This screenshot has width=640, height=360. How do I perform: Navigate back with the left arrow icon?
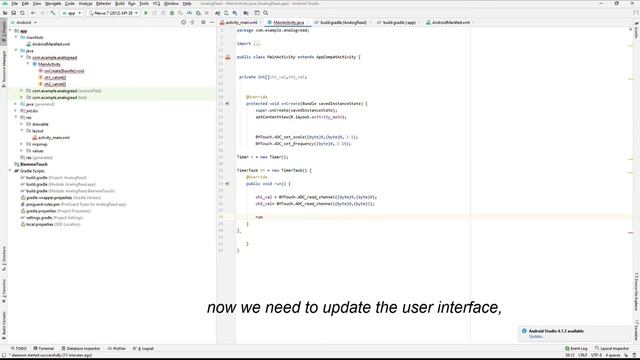coord(33,13)
